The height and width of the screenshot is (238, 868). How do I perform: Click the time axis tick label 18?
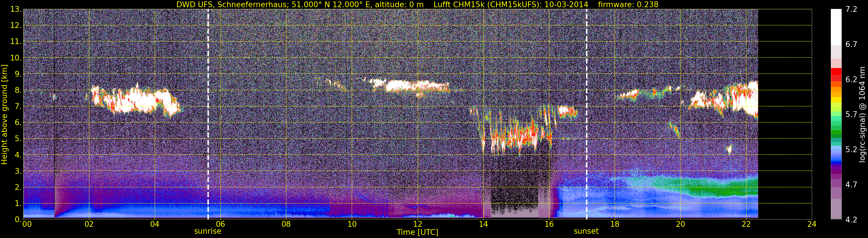pyautogui.click(x=614, y=224)
